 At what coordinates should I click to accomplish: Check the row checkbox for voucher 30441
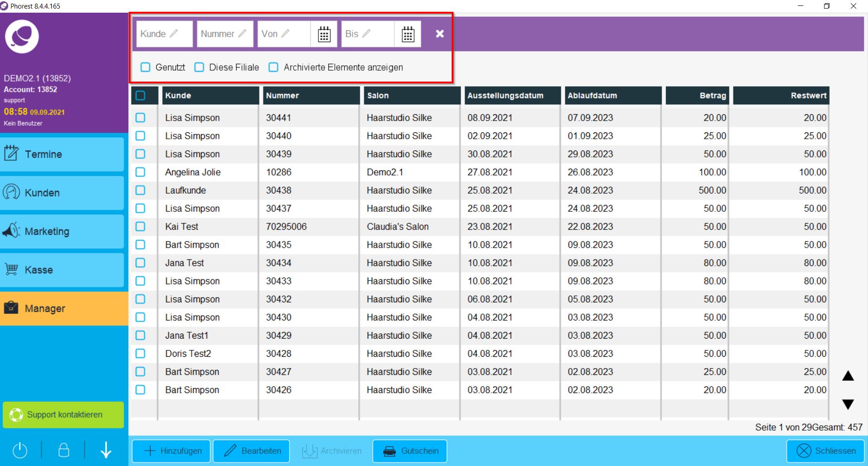click(140, 118)
